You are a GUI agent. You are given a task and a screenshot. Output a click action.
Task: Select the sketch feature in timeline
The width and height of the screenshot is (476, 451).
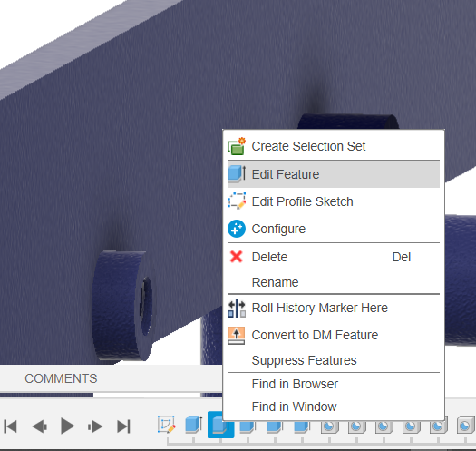click(166, 424)
